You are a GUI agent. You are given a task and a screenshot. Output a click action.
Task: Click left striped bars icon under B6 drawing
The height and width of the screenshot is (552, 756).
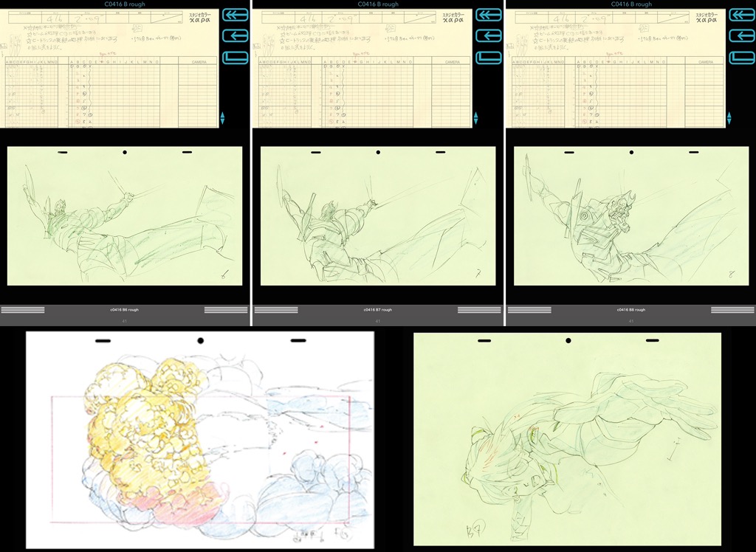[23, 310]
